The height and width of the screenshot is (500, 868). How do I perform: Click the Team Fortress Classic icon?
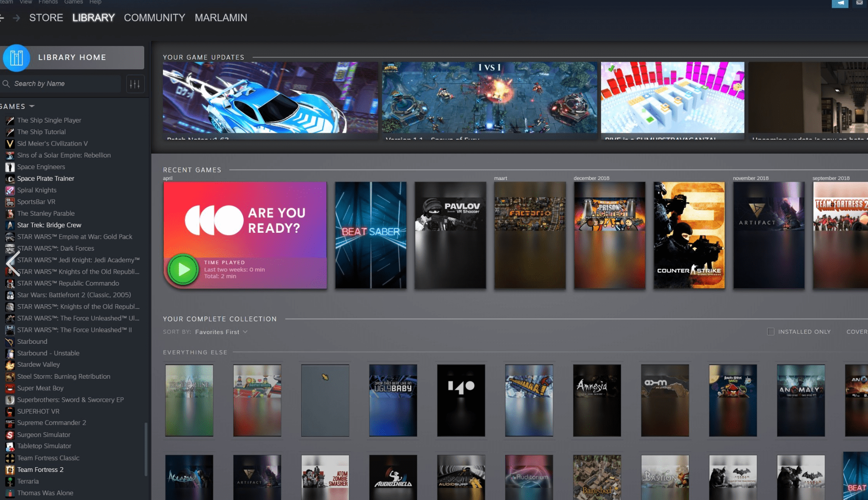(x=10, y=458)
